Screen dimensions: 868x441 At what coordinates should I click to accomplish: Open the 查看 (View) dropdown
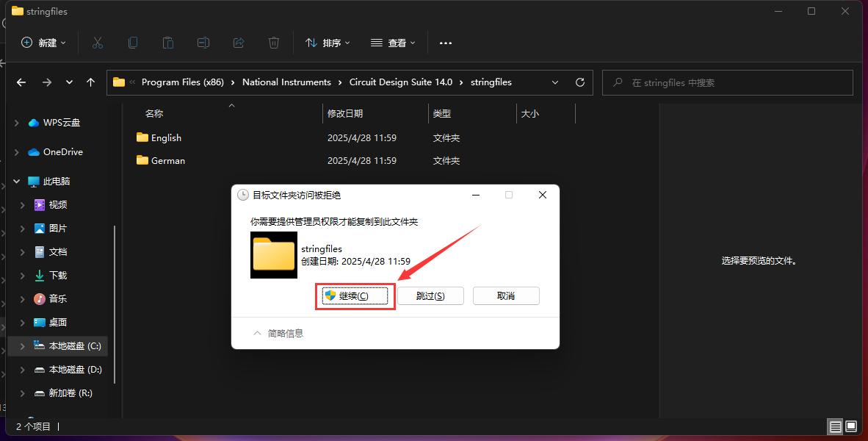pos(393,43)
